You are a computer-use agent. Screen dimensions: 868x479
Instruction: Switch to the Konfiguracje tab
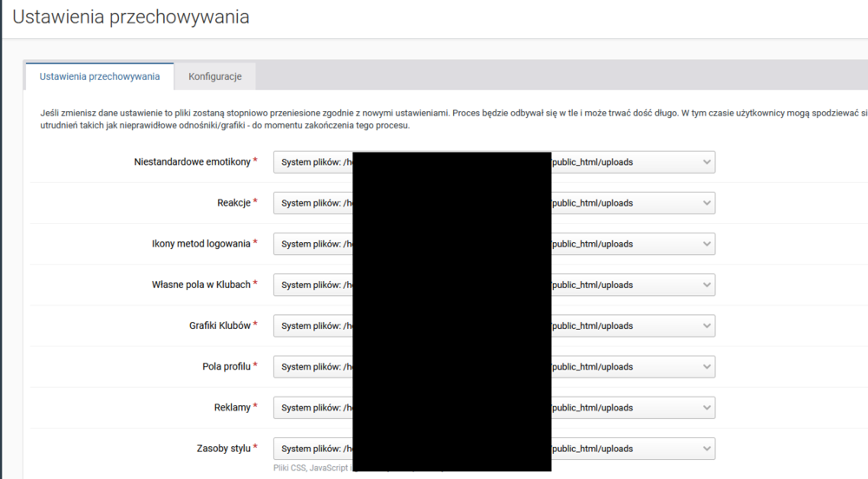tap(214, 76)
